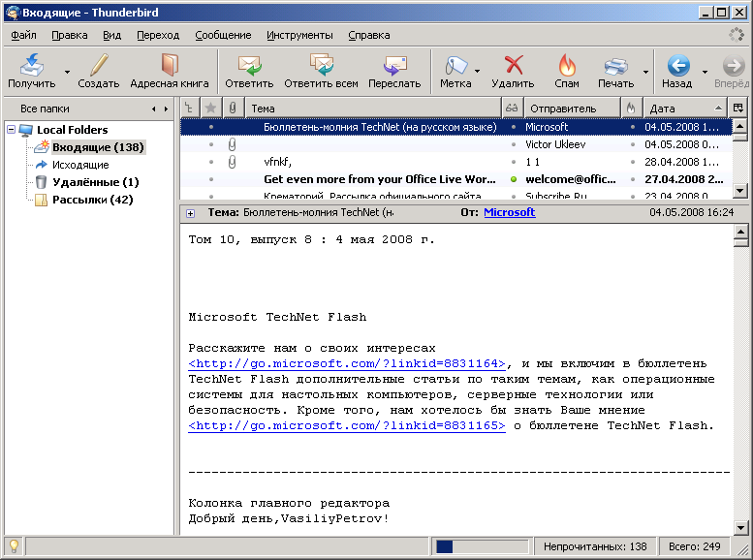Open the Инструменты menu
The width and height of the screenshot is (753, 560).
[299, 35]
